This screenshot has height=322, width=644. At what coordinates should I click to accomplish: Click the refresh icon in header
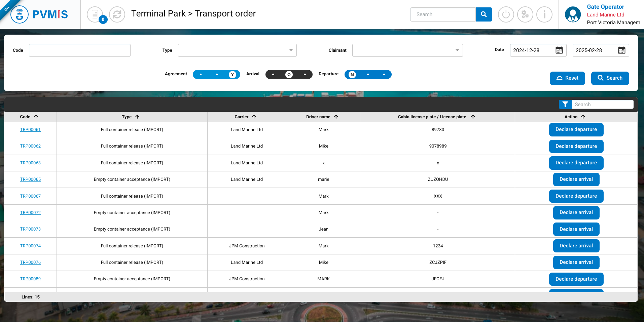[x=117, y=14]
